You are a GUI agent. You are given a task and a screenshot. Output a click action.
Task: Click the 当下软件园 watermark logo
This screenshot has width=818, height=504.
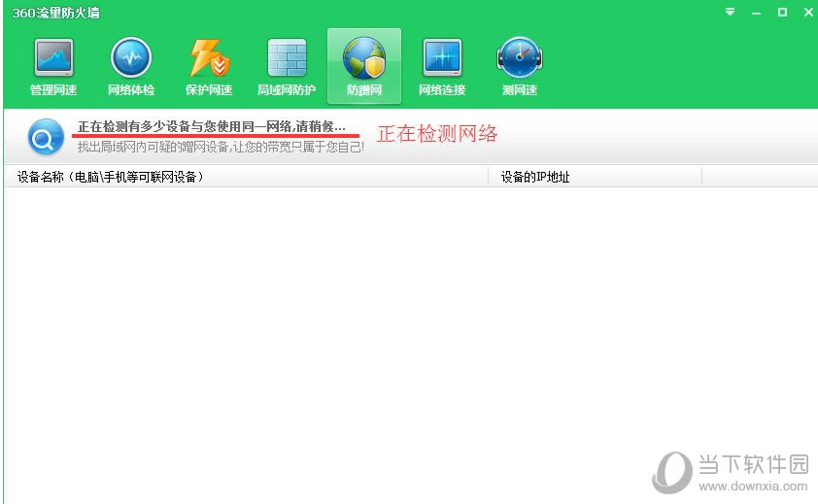click(x=731, y=473)
